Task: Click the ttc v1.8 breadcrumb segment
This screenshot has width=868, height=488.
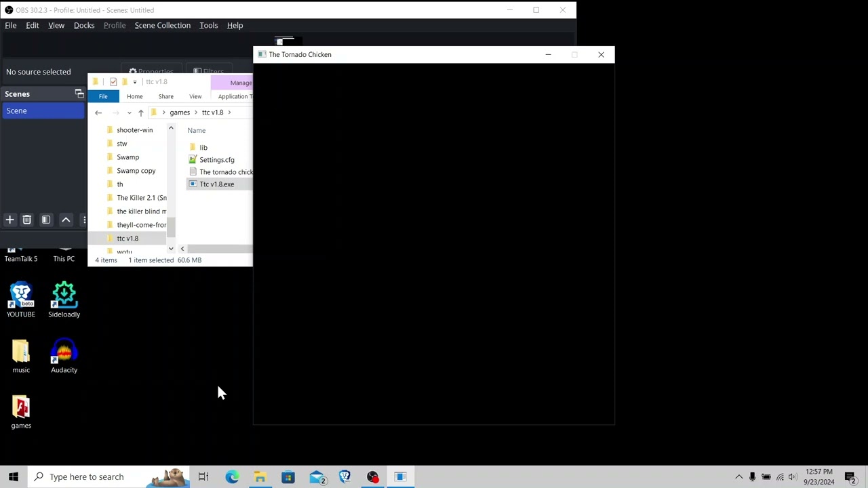Action: tap(212, 113)
